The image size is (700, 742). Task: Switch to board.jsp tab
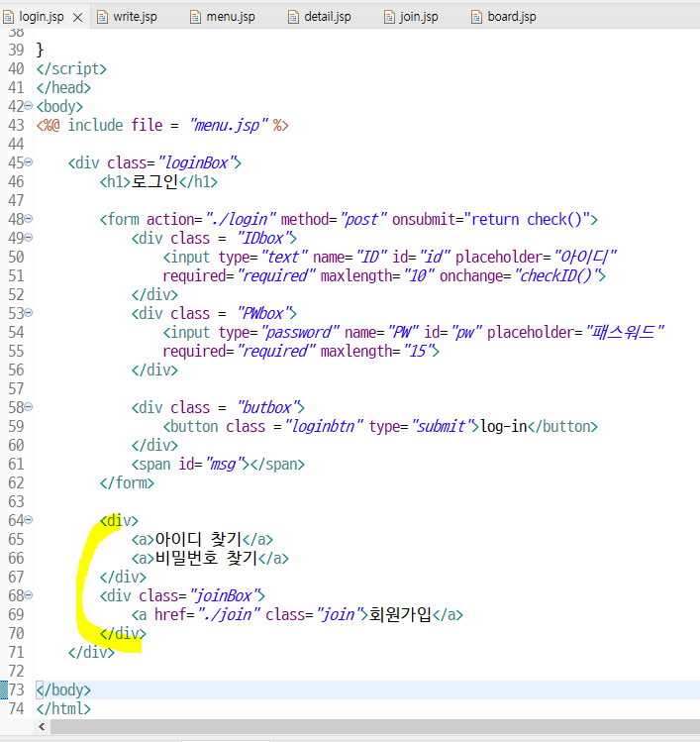(511, 17)
